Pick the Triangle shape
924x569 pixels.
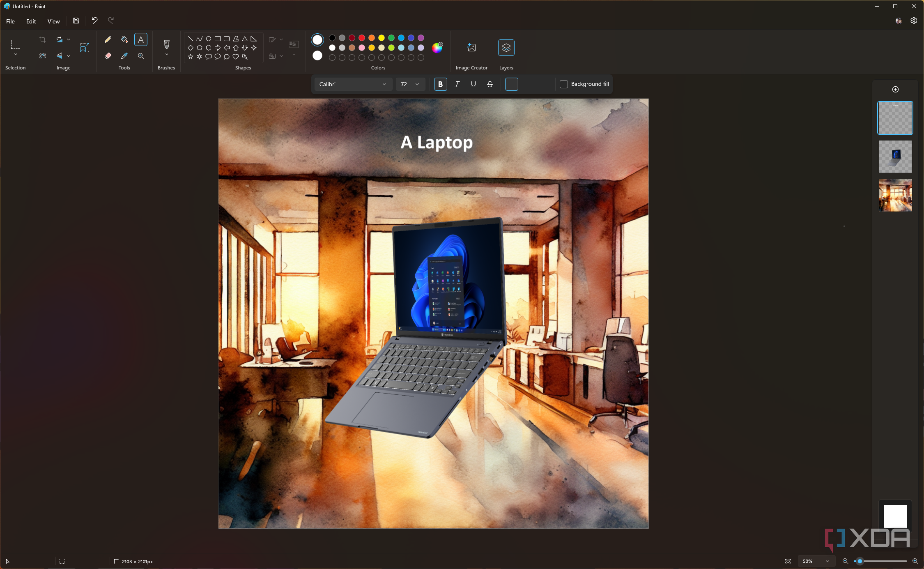tap(245, 39)
